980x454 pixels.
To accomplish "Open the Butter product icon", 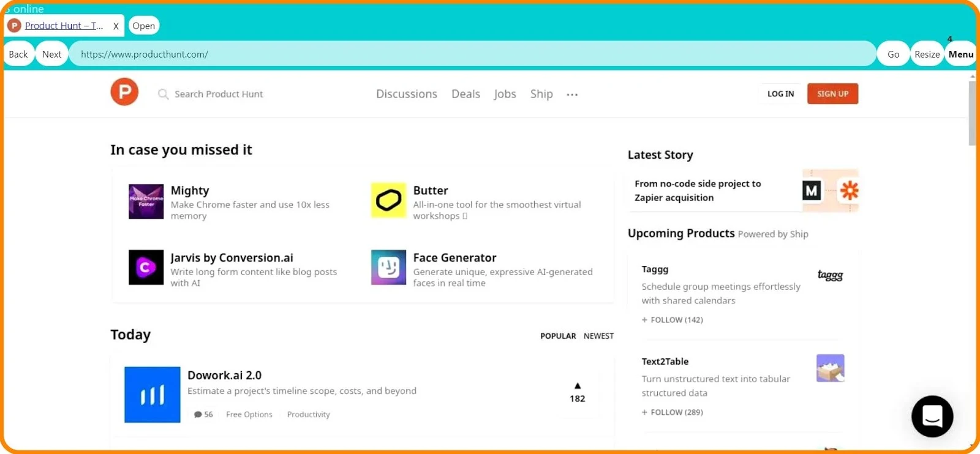I will [x=388, y=200].
